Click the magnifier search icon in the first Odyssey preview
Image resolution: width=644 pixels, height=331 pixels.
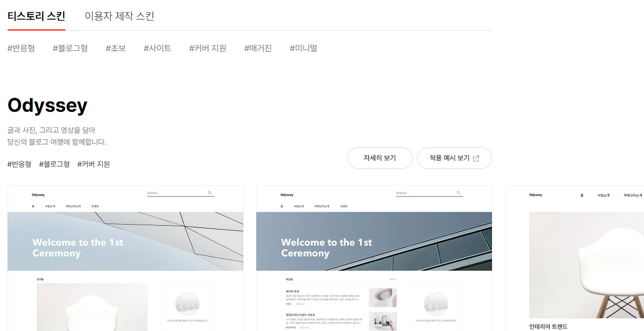point(210,192)
